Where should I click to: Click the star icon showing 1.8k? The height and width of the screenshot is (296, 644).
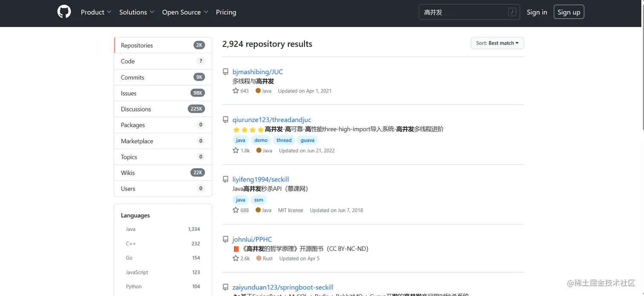pyautogui.click(x=236, y=151)
